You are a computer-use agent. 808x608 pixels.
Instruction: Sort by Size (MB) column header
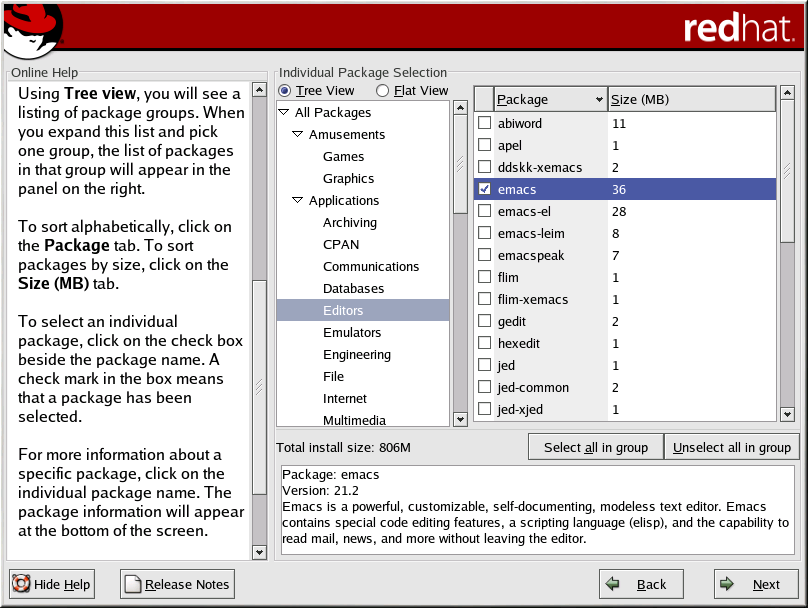[x=690, y=99]
